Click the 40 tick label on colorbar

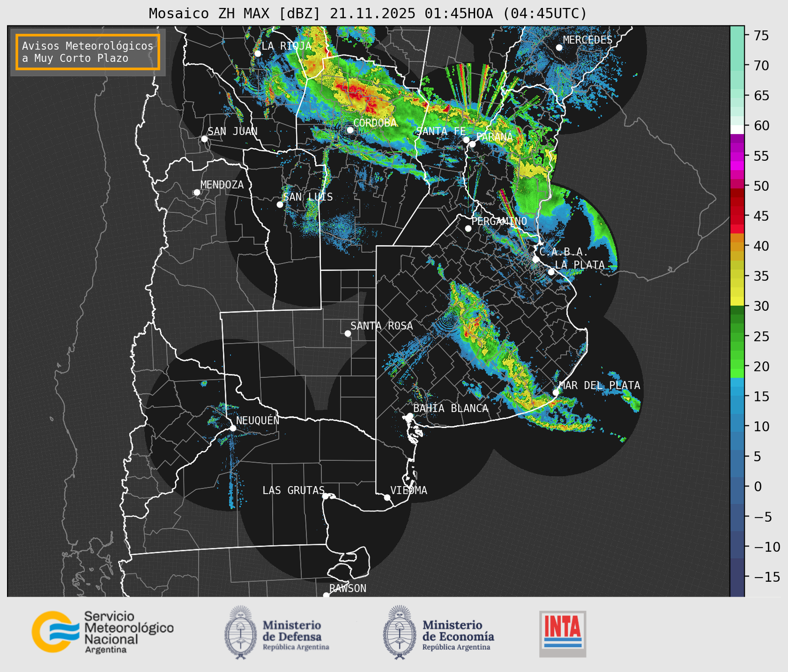coord(761,246)
